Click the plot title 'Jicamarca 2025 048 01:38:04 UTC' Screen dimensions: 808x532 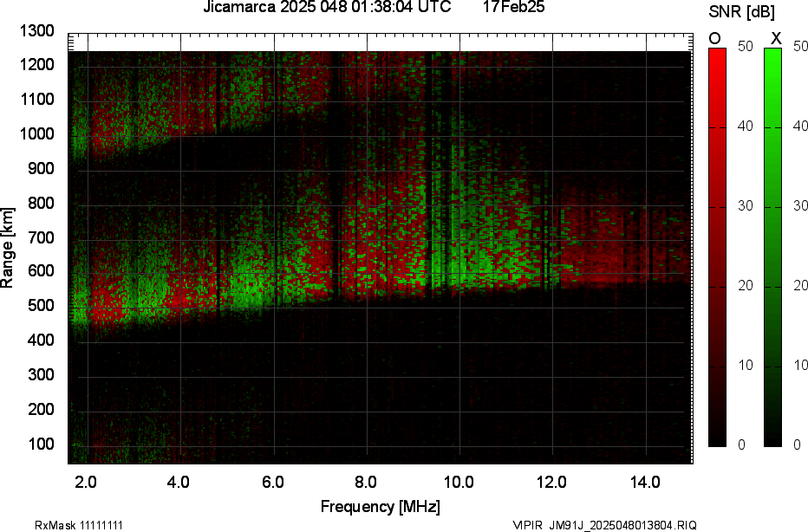click(327, 7)
